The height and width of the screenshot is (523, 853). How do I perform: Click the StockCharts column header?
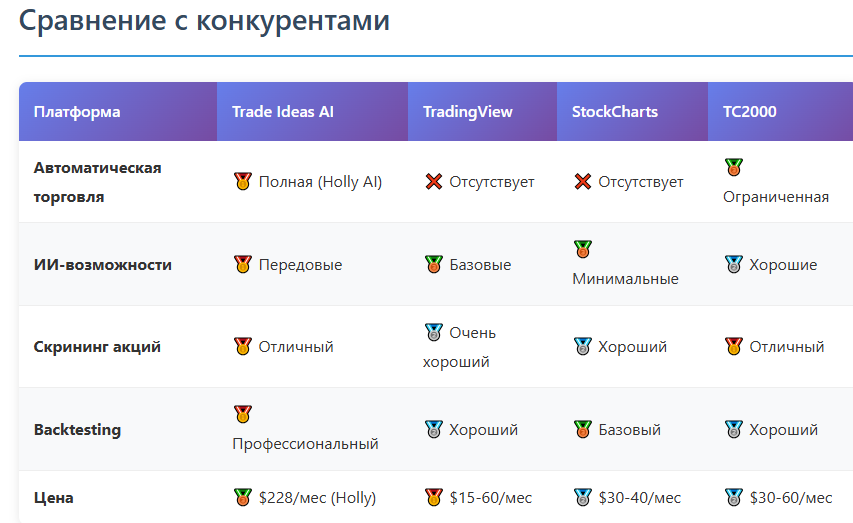(x=614, y=112)
